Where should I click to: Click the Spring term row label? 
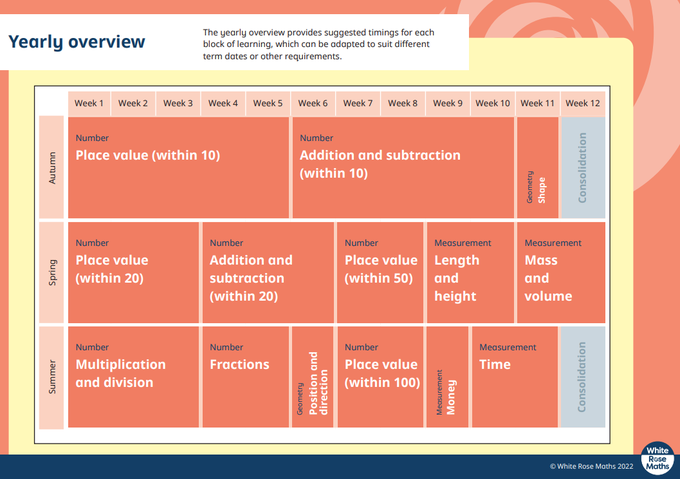point(52,272)
